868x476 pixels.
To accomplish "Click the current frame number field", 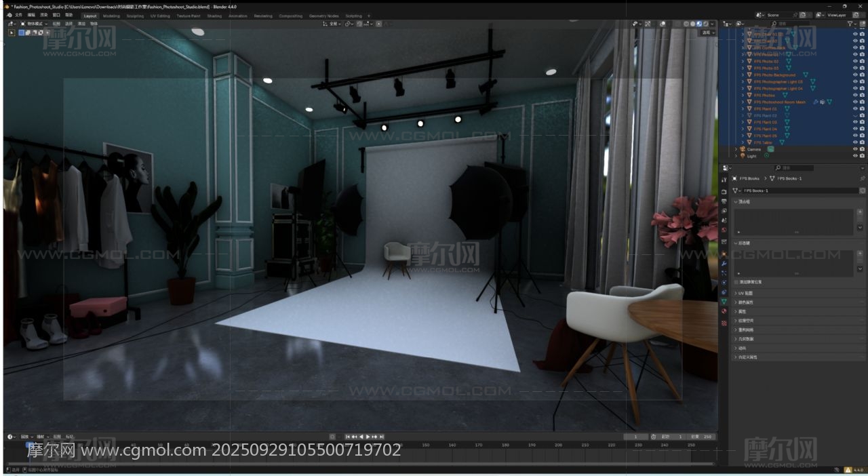I will (635, 437).
